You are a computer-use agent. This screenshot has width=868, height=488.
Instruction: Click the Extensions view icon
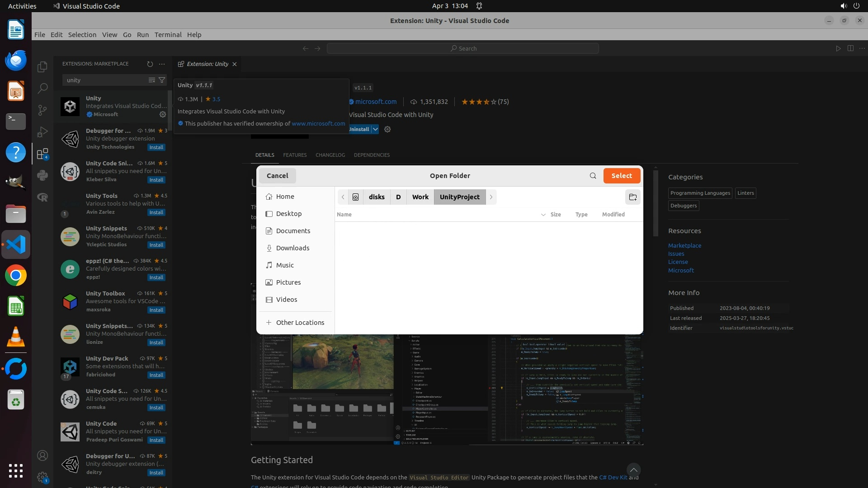click(42, 154)
